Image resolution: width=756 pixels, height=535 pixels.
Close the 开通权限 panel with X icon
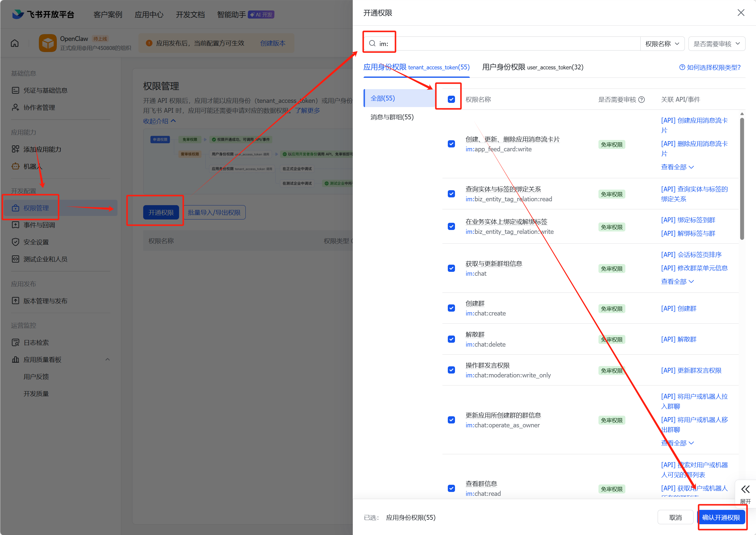point(741,13)
